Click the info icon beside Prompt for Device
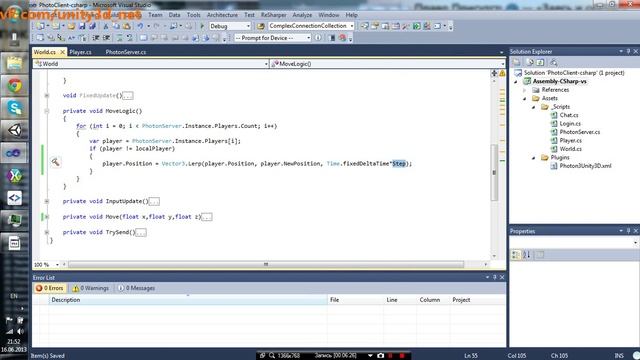This screenshot has width=640, height=360. [318, 38]
